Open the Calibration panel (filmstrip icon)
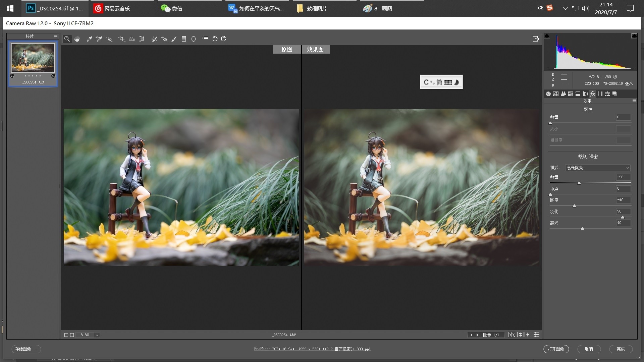This screenshot has width=644, height=362. [x=600, y=94]
